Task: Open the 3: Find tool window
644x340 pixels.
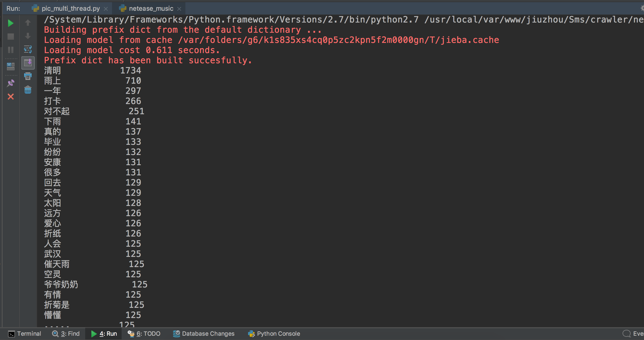Action: click(x=66, y=334)
